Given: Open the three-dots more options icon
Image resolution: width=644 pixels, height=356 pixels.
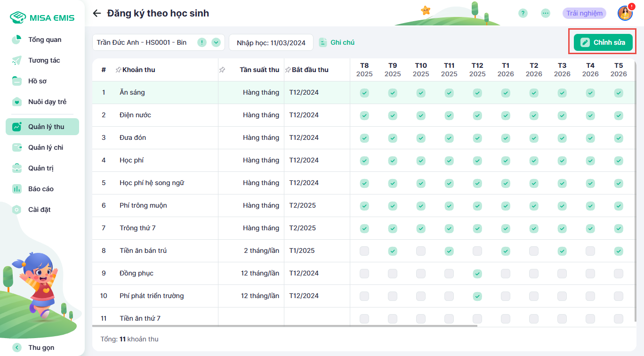Looking at the screenshot, I should [x=546, y=13].
